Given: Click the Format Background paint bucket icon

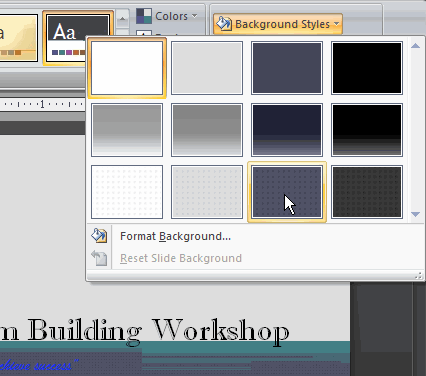Looking at the screenshot, I should pyautogui.click(x=99, y=236).
